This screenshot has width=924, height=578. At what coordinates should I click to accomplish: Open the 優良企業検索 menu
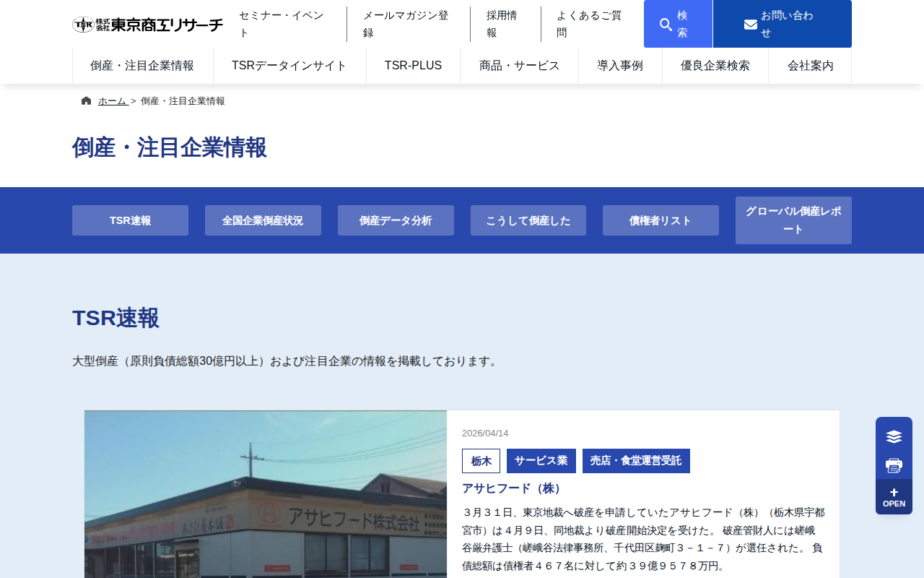tap(715, 66)
